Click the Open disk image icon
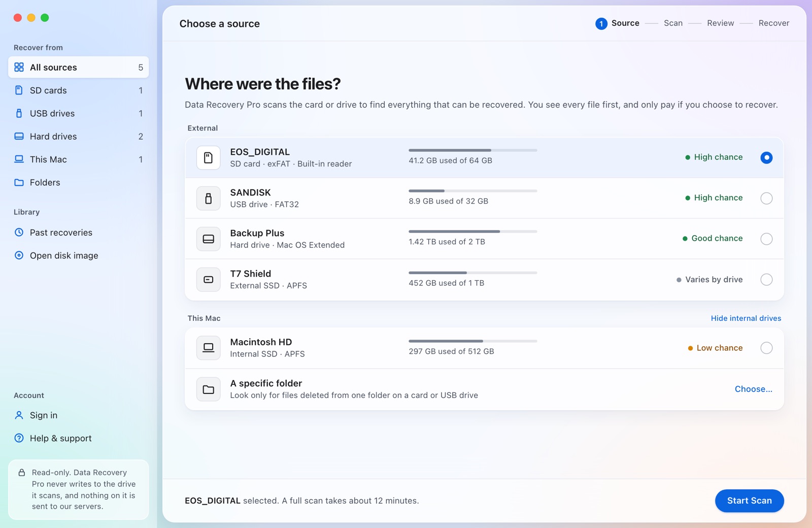This screenshot has height=528, width=812. (19, 255)
